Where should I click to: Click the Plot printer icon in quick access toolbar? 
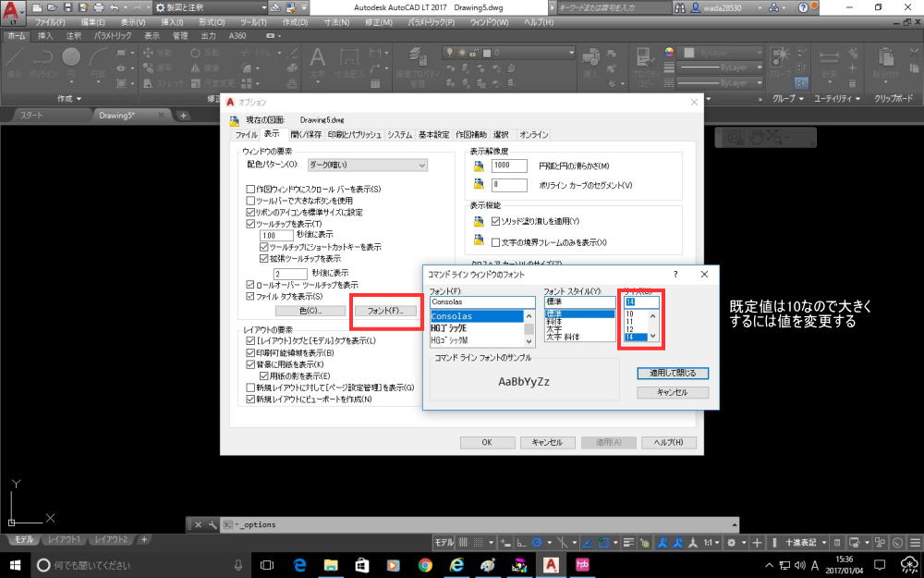click(x=99, y=7)
